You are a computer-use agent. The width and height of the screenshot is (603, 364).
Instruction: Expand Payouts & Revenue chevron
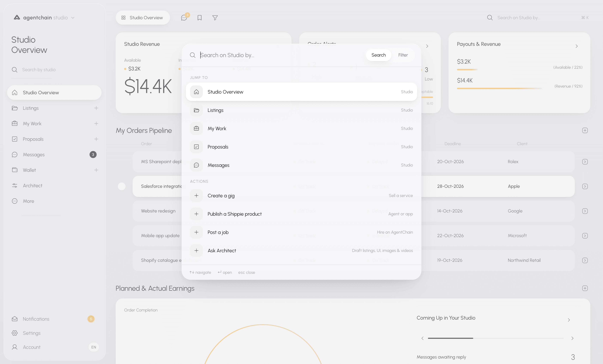click(x=577, y=46)
